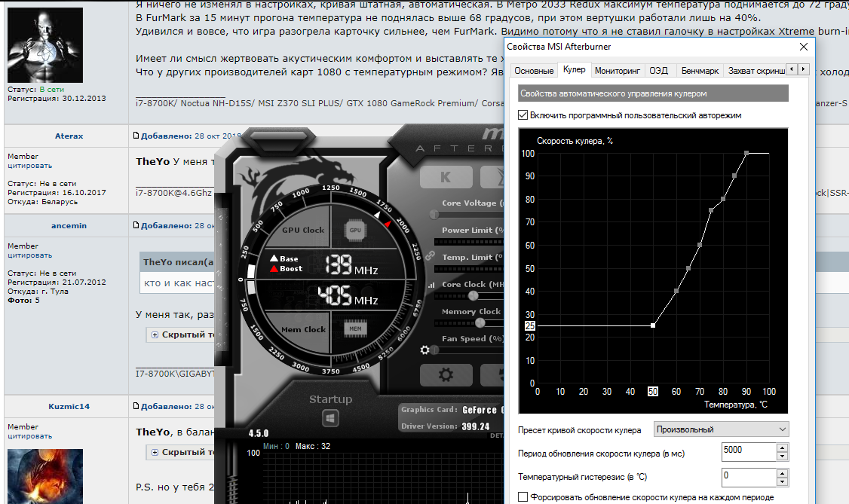849x504 pixels.
Task: Open Kuzmic14's avatar image
Action: (45, 476)
